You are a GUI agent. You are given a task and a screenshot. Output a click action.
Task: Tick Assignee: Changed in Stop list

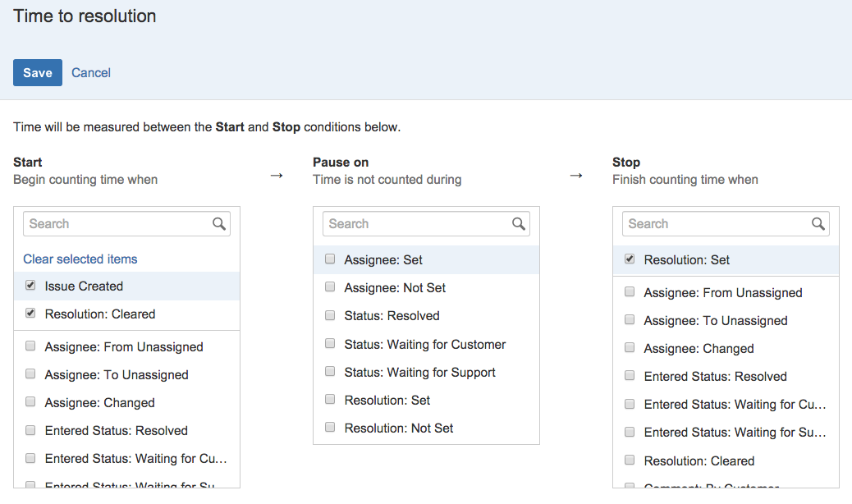[630, 348]
